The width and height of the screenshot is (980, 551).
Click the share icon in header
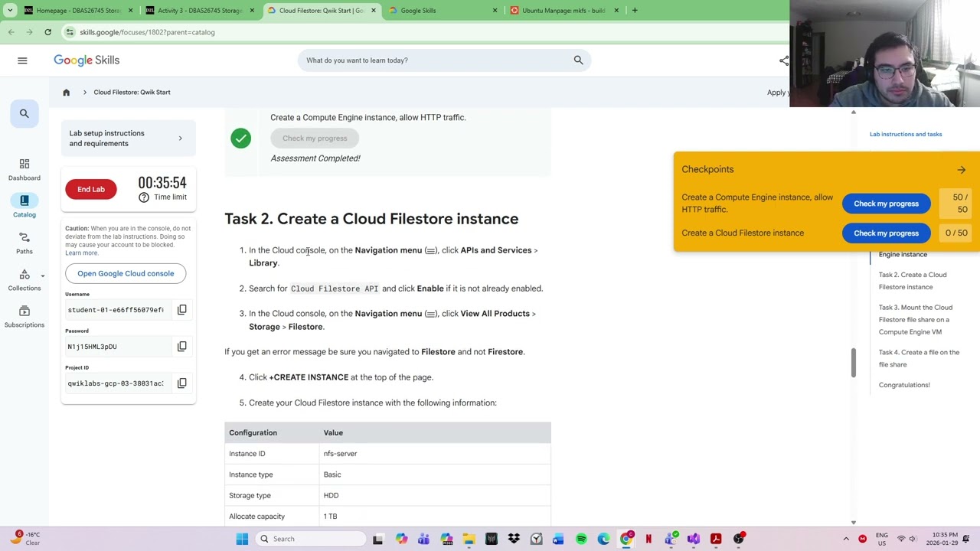point(784,60)
